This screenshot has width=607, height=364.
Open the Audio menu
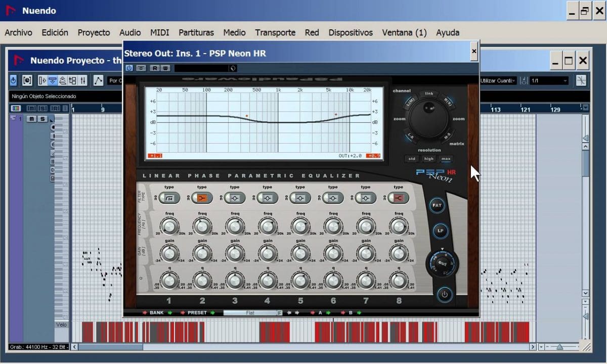click(130, 32)
